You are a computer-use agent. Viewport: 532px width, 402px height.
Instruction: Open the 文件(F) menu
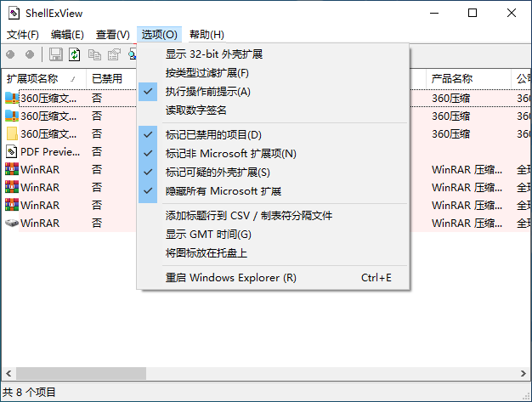[23, 34]
